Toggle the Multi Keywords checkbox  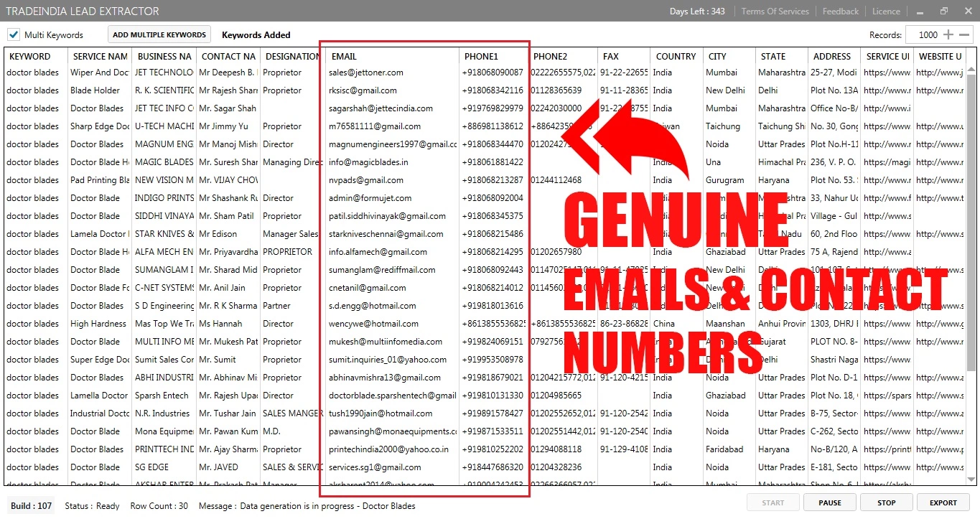[14, 34]
